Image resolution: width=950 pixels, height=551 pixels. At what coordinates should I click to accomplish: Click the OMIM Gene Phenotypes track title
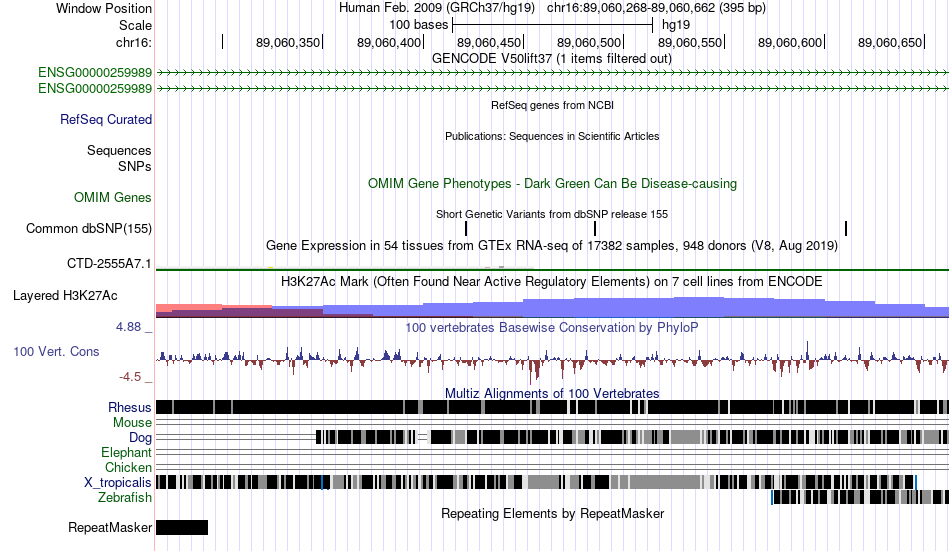(552, 184)
